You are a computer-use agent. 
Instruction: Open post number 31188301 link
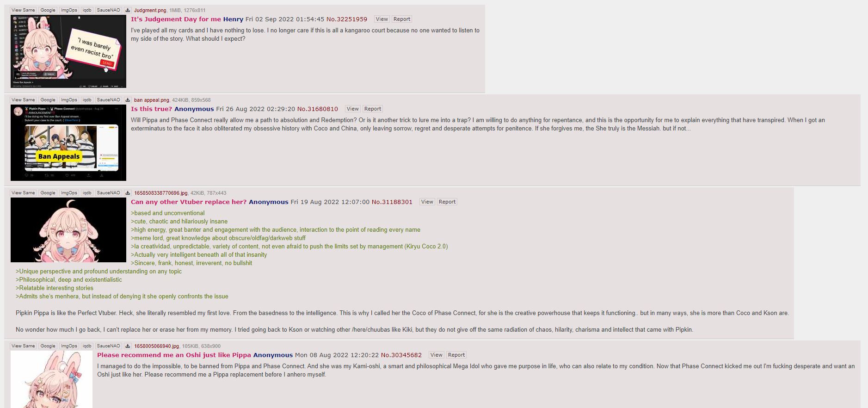392,202
